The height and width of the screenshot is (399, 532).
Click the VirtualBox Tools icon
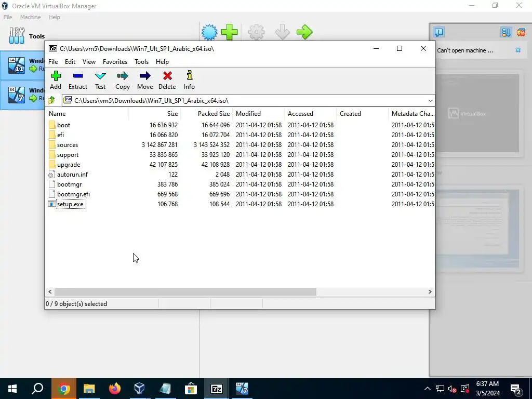point(17,36)
